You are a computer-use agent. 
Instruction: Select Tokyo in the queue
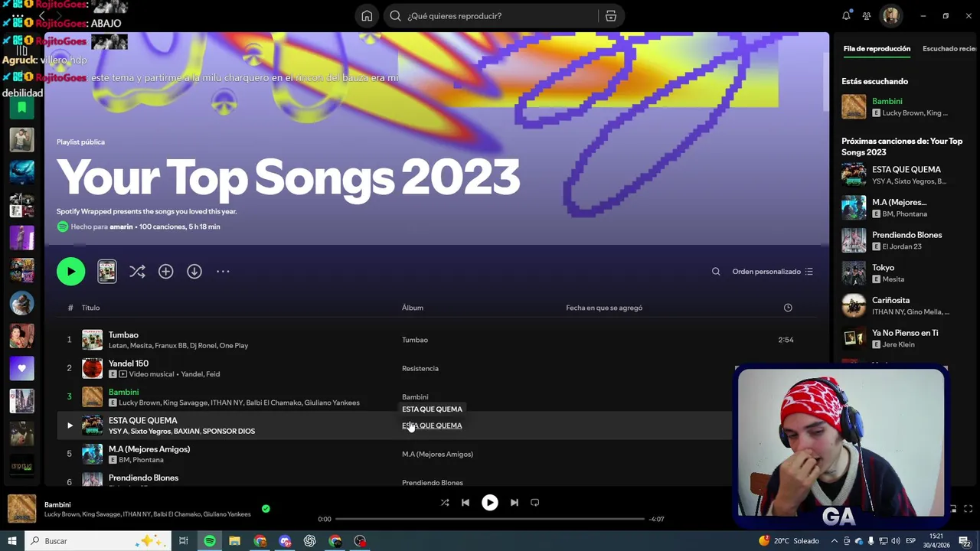click(883, 268)
